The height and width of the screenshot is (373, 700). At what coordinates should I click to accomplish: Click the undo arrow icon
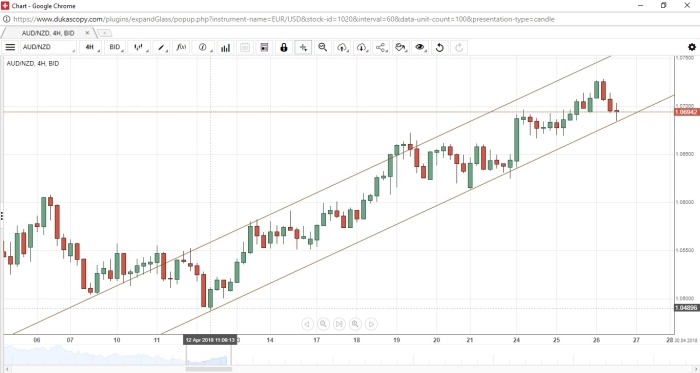pos(440,47)
